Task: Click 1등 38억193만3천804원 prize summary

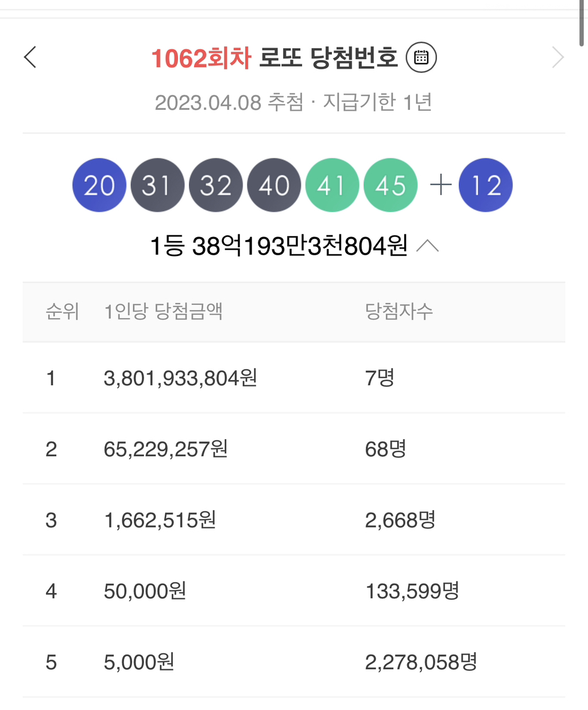Action: 278,246
